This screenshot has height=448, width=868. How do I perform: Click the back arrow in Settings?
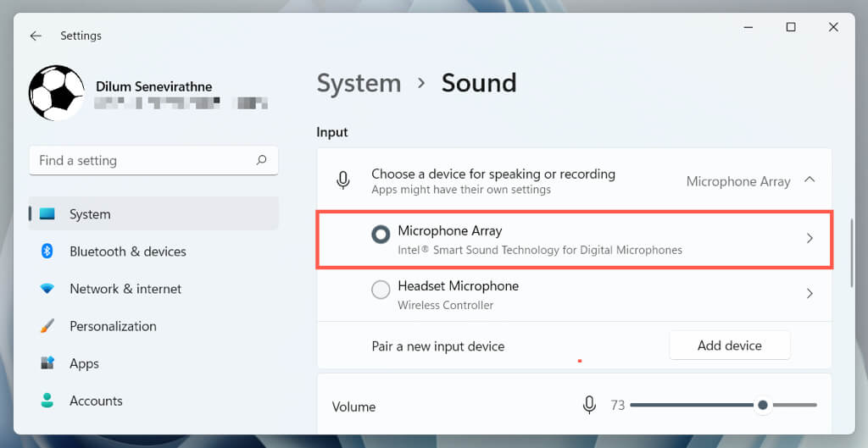[x=36, y=36]
